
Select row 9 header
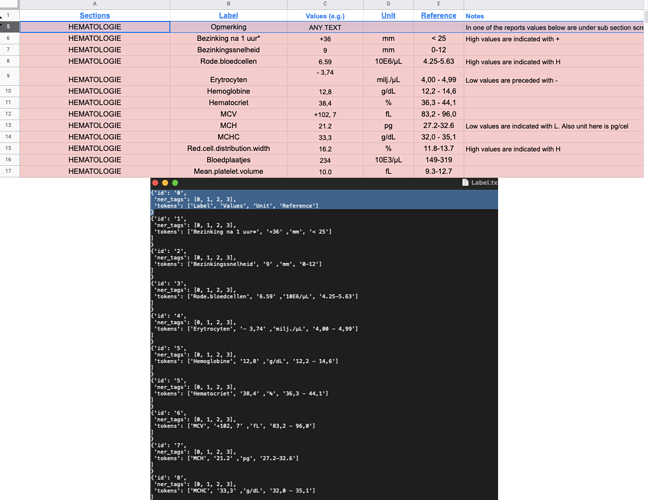click(x=9, y=76)
